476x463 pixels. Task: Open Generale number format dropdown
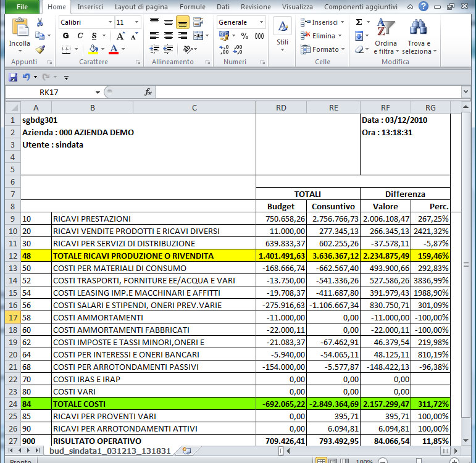click(261, 22)
